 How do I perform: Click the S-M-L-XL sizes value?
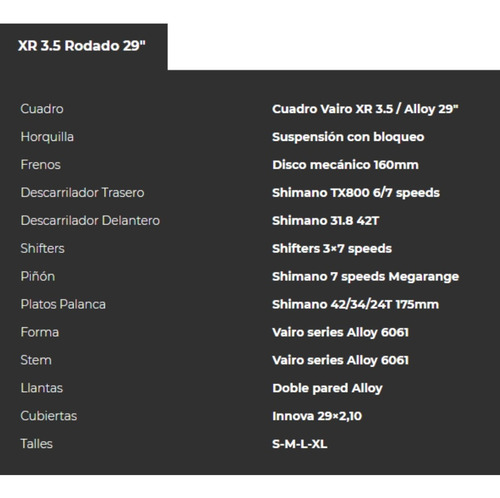[x=299, y=444]
